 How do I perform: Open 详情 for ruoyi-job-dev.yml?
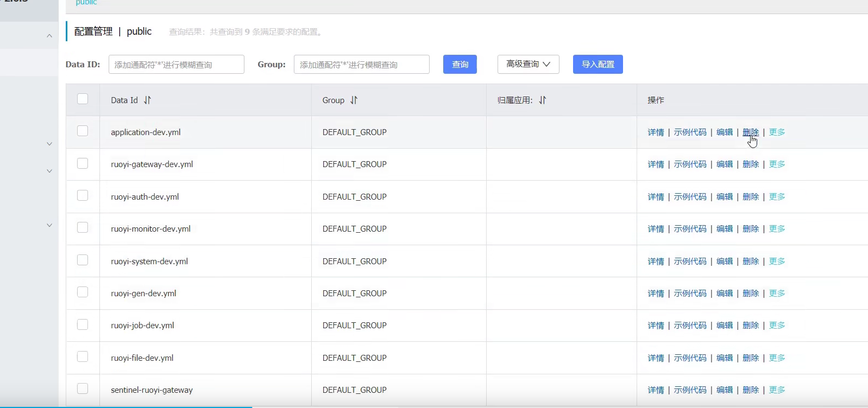(x=656, y=326)
